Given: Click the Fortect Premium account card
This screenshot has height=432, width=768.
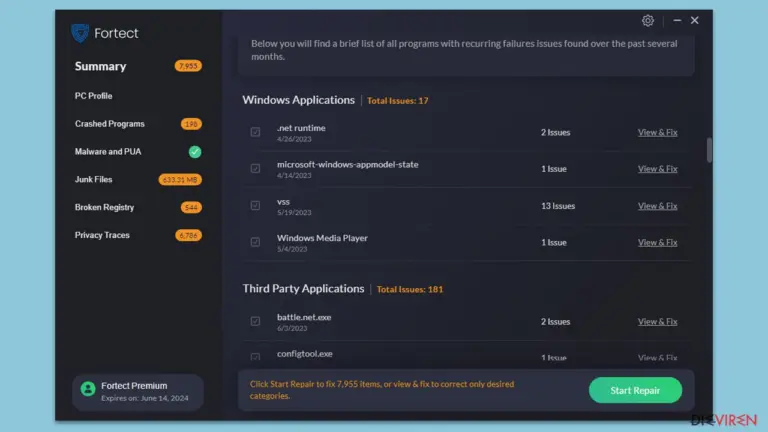Looking at the screenshot, I should [x=138, y=392].
